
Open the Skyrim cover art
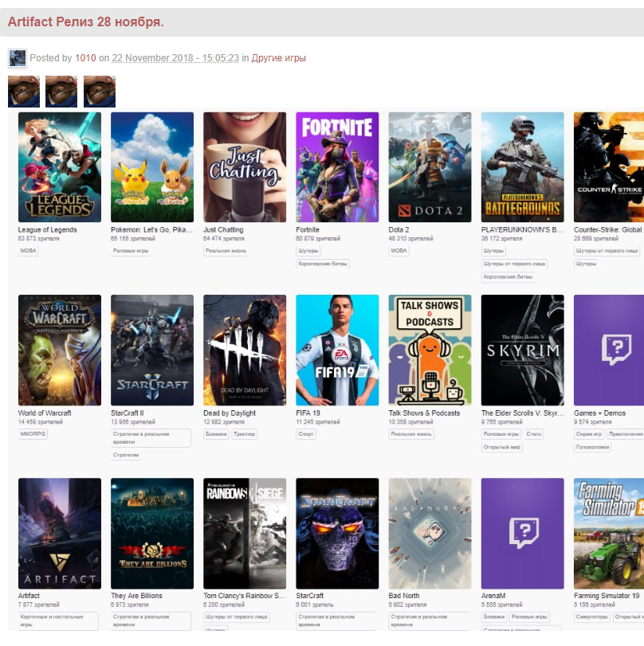[x=522, y=350]
